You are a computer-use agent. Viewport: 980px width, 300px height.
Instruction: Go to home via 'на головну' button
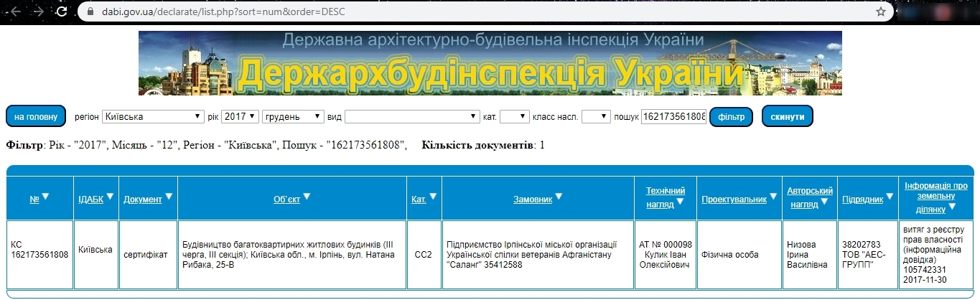(x=36, y=116)
